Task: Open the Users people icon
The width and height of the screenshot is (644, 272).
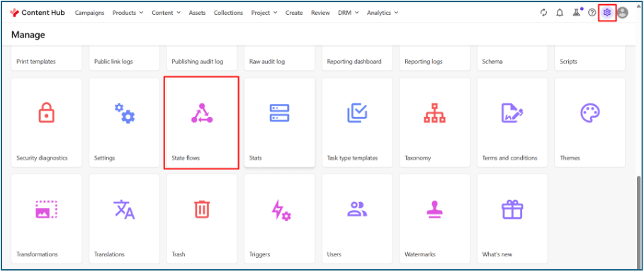Action: tap(357, 209)
